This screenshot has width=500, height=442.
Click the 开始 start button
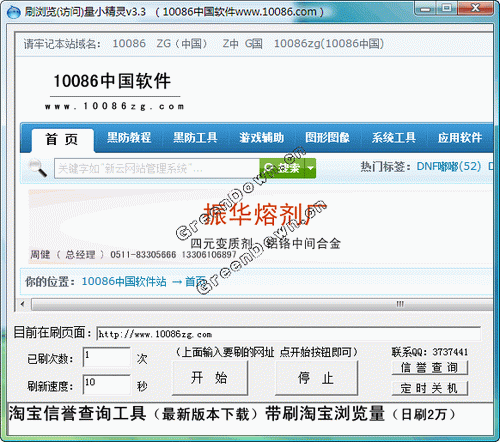(210, 378)
